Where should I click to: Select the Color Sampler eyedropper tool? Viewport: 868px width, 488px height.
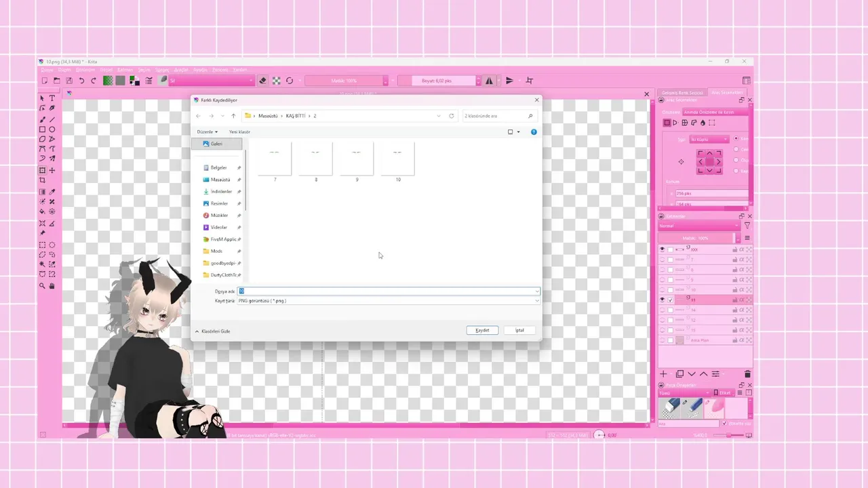(52, 192)
